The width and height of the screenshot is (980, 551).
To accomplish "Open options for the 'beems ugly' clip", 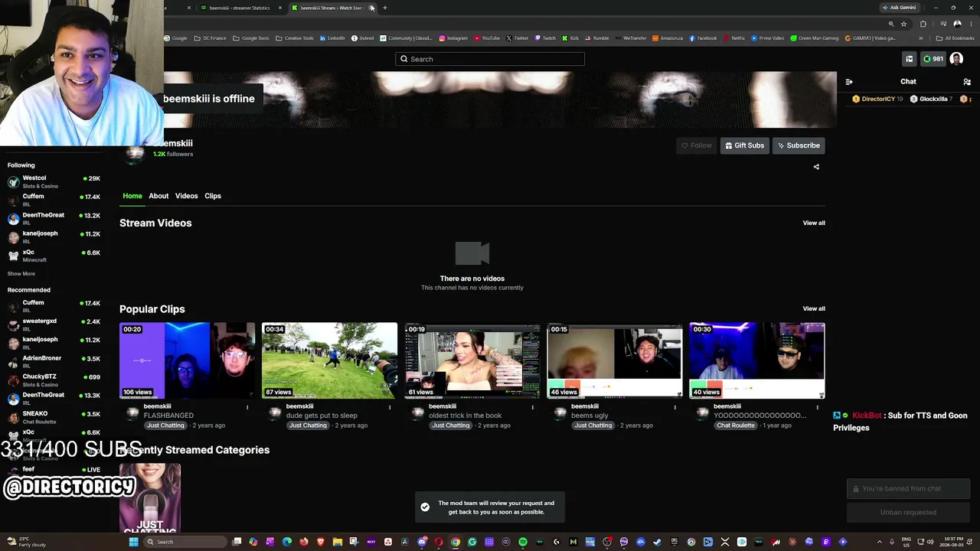I will pos(675,407).
